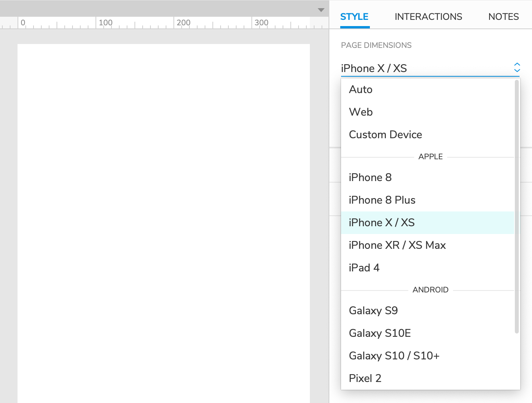Select iPhone 8 device preset
Viewport: 532px width, 403px height.
pos(428,178)
